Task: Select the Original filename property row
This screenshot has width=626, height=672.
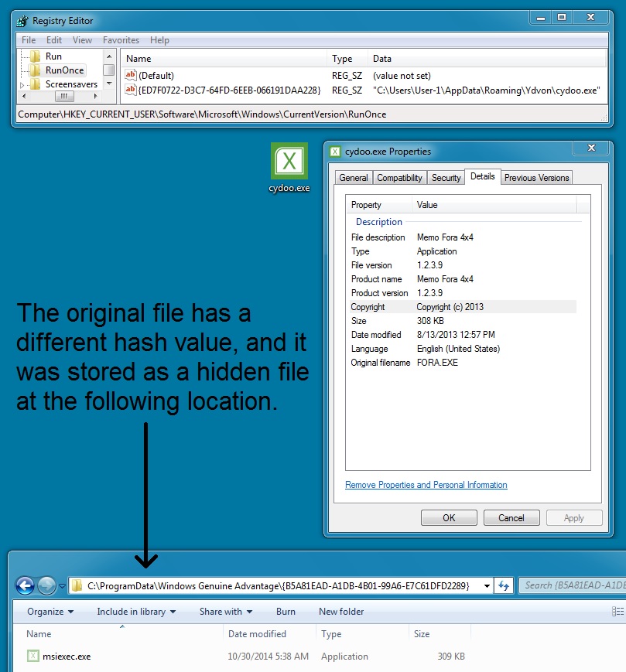Action: pos(461,363)
